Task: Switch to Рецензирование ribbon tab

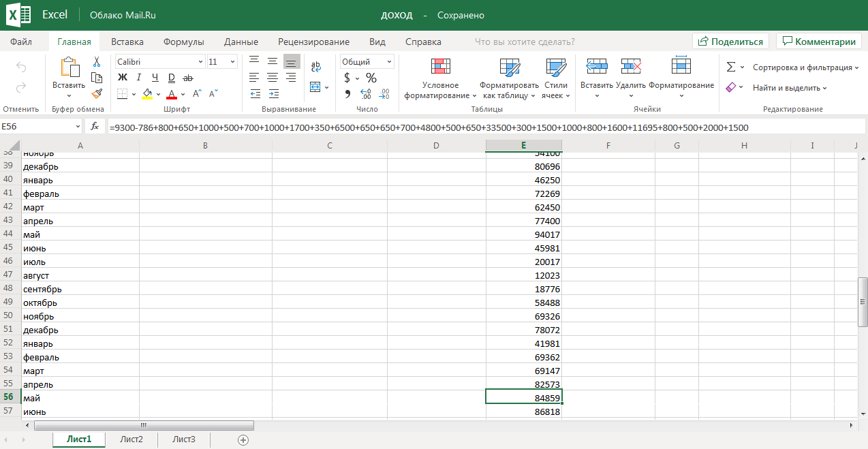Action: [x=314, y=42]
